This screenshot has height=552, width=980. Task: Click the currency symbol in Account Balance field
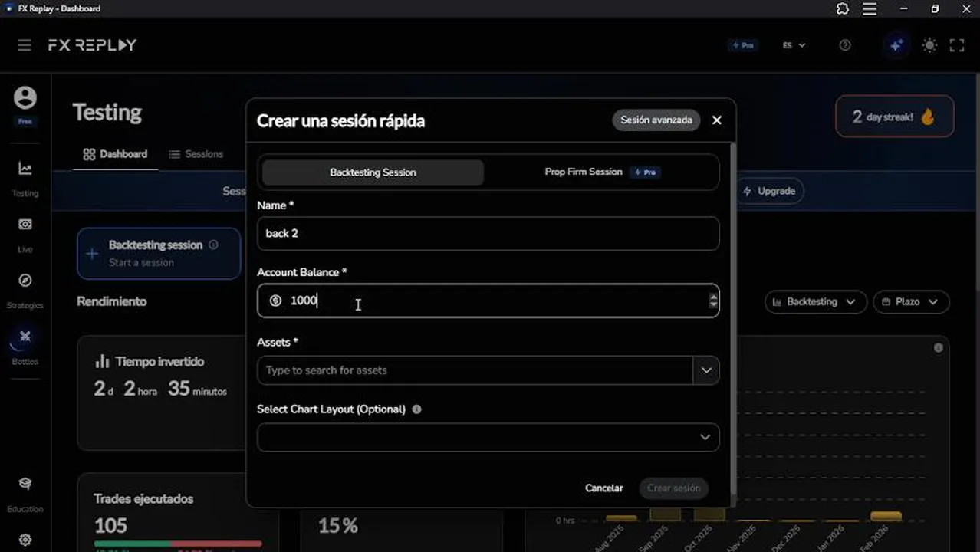[275, 301]
